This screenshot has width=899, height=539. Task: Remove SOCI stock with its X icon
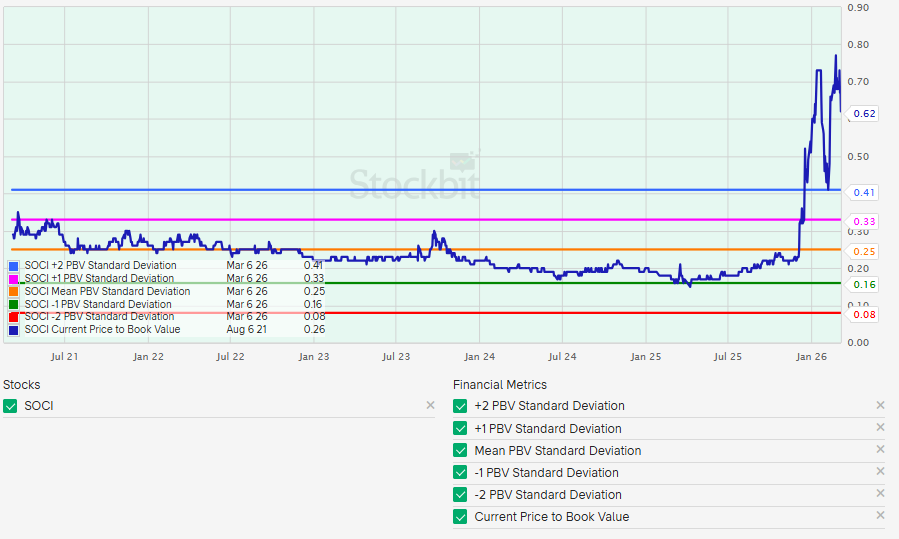point(430,406)
